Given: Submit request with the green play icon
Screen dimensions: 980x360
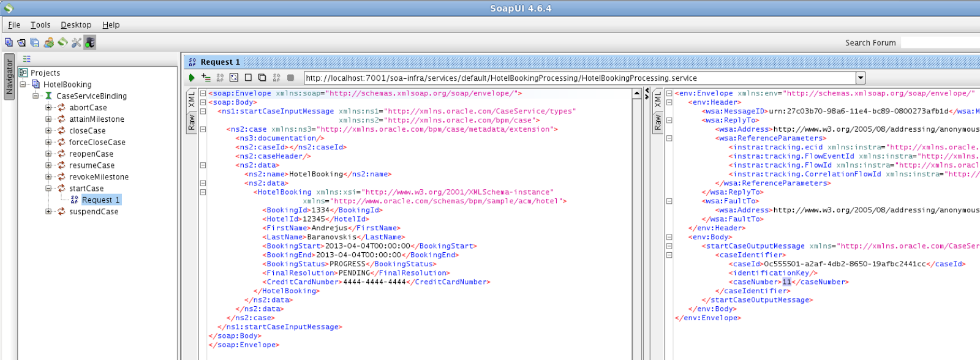Looking at the screenshot, I should pyautogui.click(x=192, y=78).
